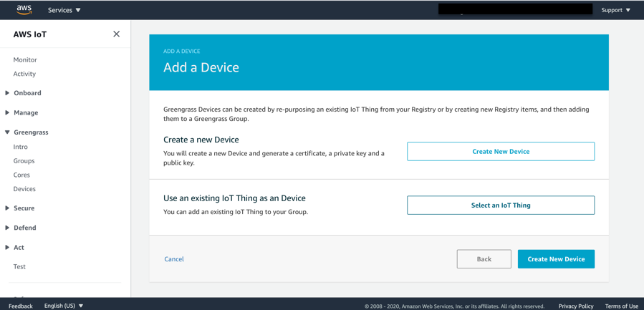Screen dimensions: 644x310
Task: Click 'You can add an existing IoT Thing' text
Action: click(x=236, y=213)
